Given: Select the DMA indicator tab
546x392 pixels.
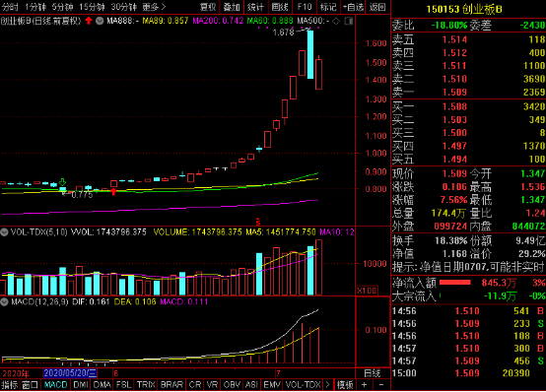Looking at the screenshot, I should click(x=102, y=385).
